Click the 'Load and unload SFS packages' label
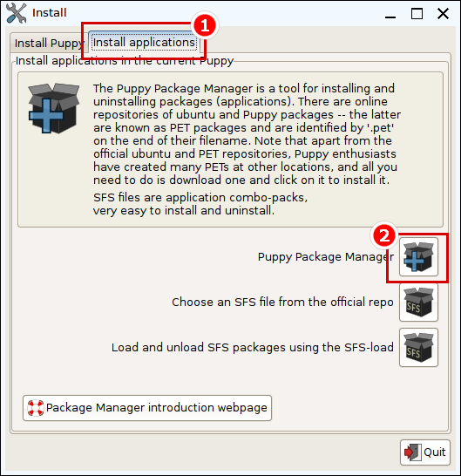This screenshot has width=461, height=476. [x=252, y=347]
